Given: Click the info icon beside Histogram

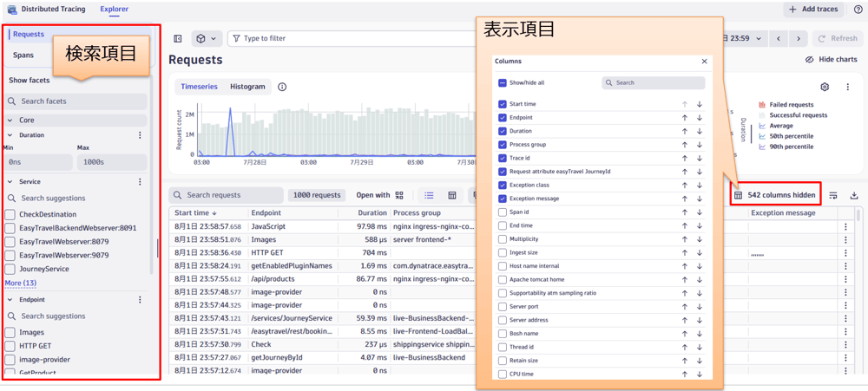Looking at the screenshot, I should [282, 87].
